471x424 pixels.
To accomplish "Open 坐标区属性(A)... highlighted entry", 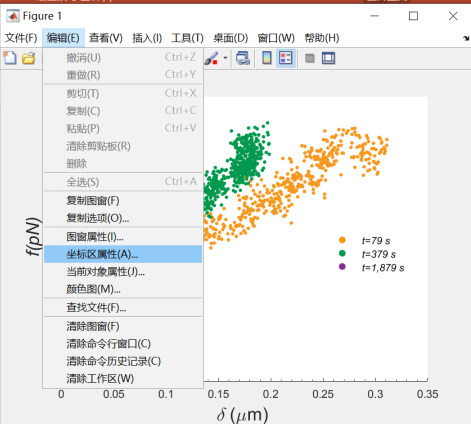I will pos(123,254).
